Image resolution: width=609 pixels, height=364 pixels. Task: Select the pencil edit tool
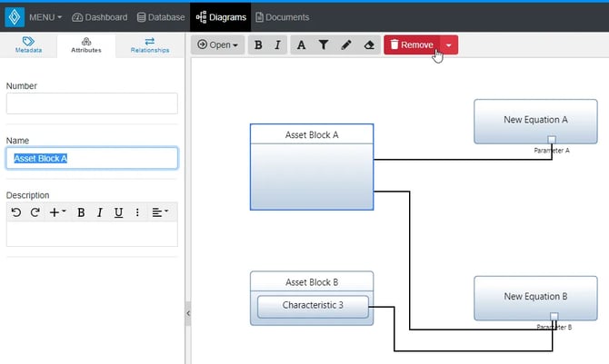(346, 44)
